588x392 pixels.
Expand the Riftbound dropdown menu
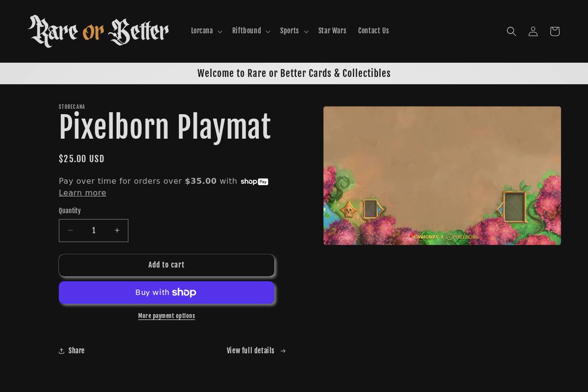click(251, 31)
